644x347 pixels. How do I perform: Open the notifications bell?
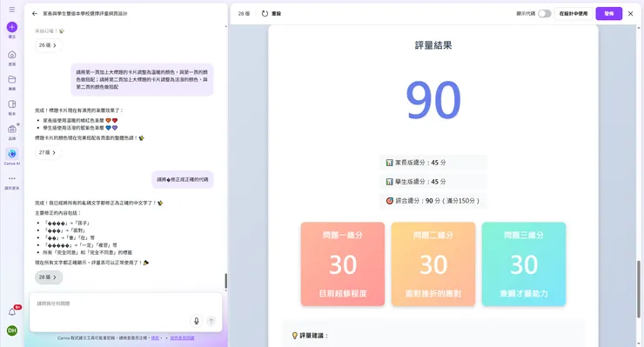[x=12, y=312]
